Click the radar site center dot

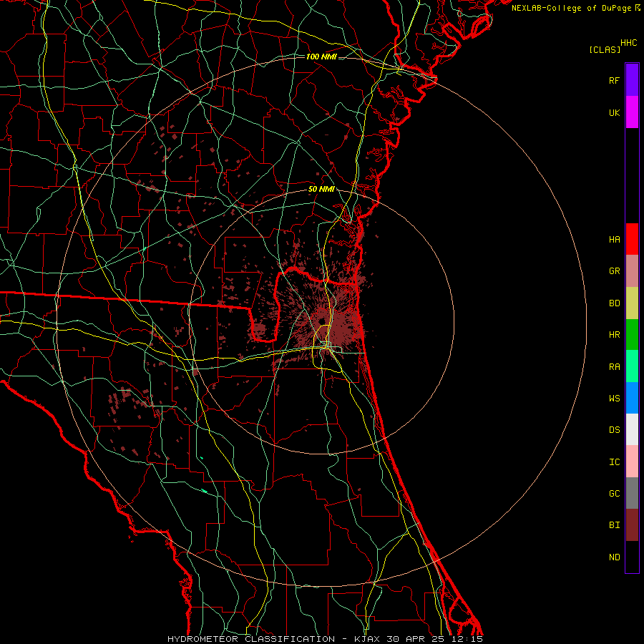321,321
